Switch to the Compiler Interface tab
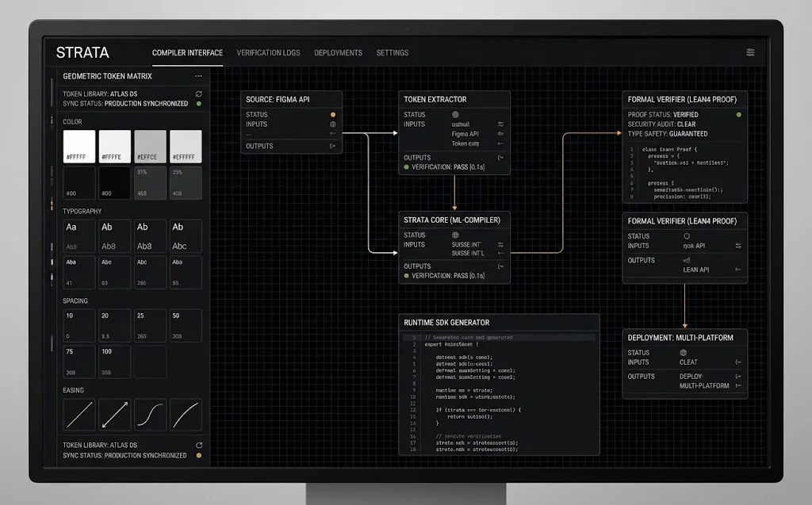Screen dimensions: 812x505 [x=187, y=53]
